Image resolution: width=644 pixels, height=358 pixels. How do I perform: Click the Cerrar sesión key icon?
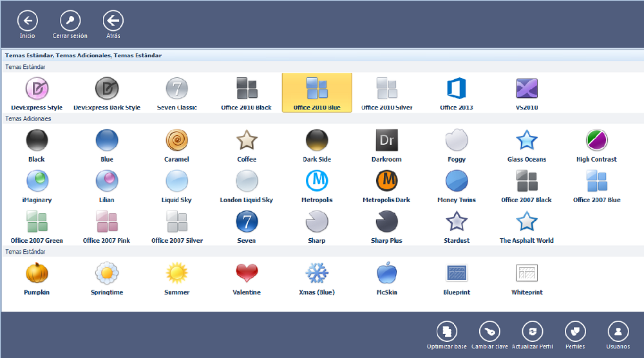(70, 21)
